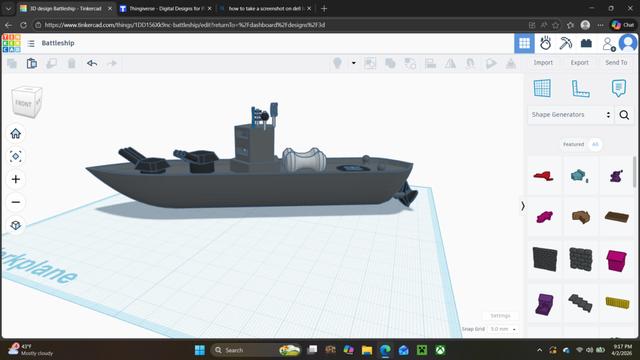Switch to the Thingiverse browser tab
Viewport: 640px width, 360px height.
165,9
